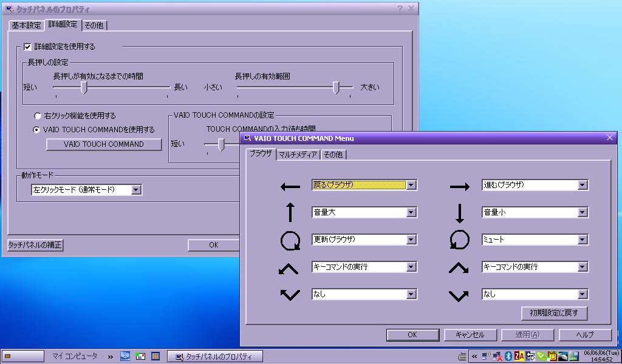The width and height of the screenshot is (622, 364).
Task: Click the right-arrow gesture icon
Action: [459, 187]
